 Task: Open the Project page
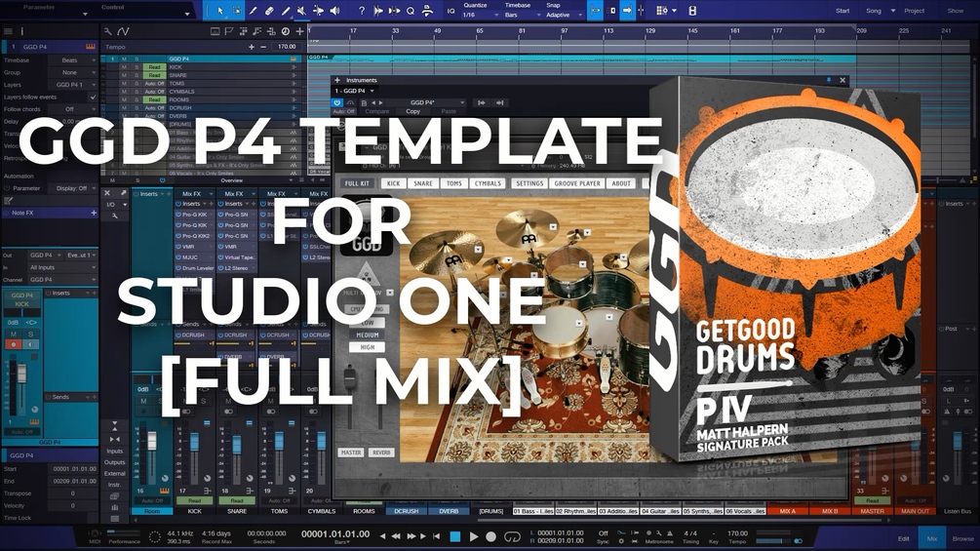pos(915,11)
